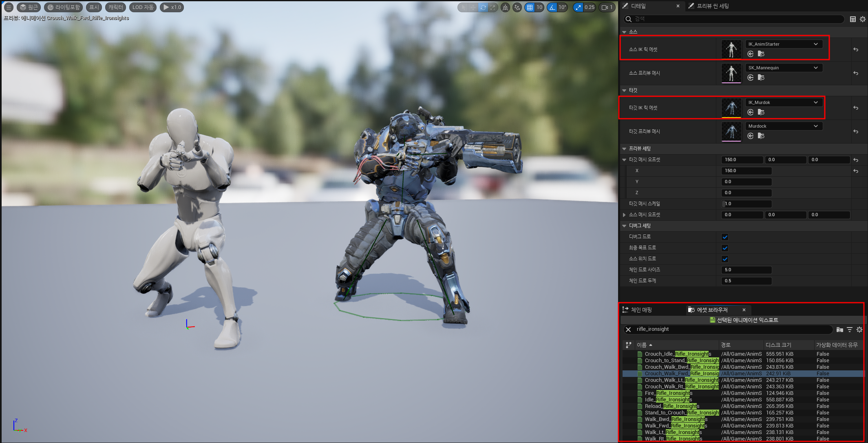
Task: Reset target mesh offset to default
Action: click(856, 160)
